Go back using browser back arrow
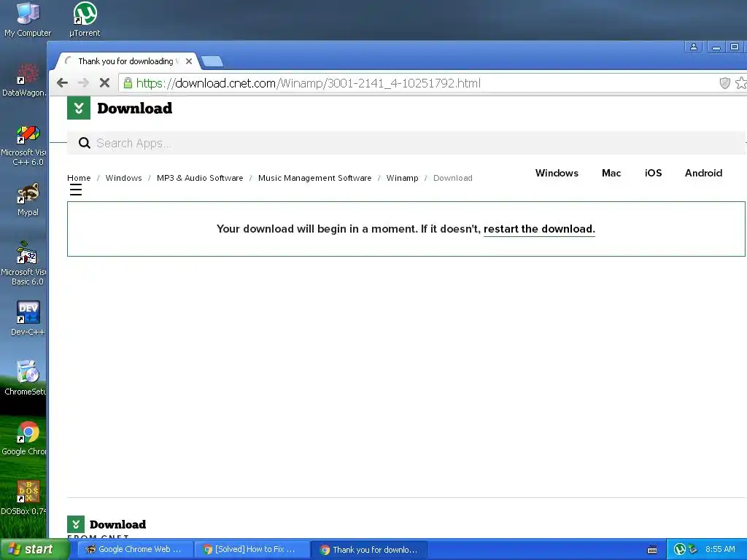 click(62, 83)
